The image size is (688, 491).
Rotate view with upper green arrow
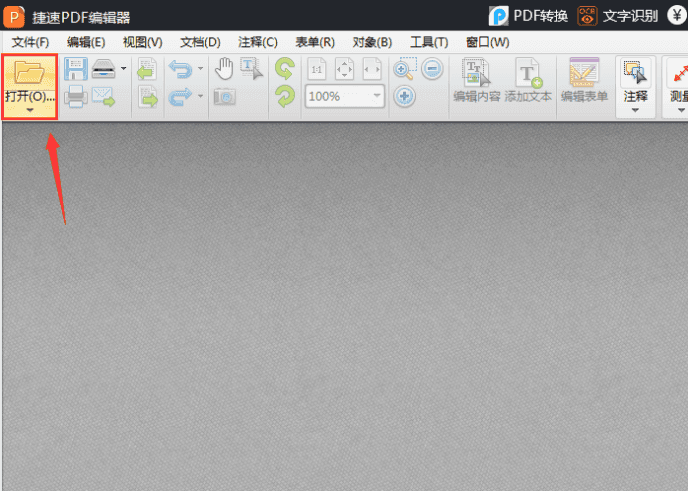(285, 69)
